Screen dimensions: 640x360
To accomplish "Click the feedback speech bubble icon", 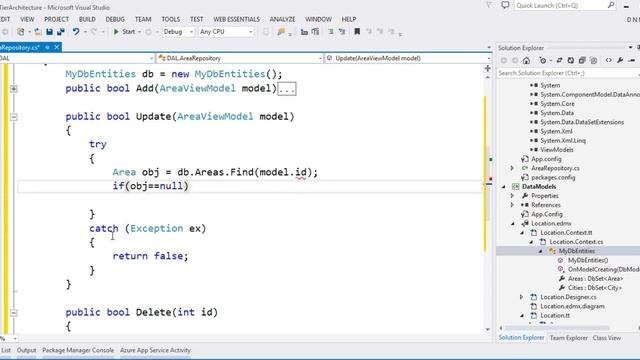I will click(505, 5).
